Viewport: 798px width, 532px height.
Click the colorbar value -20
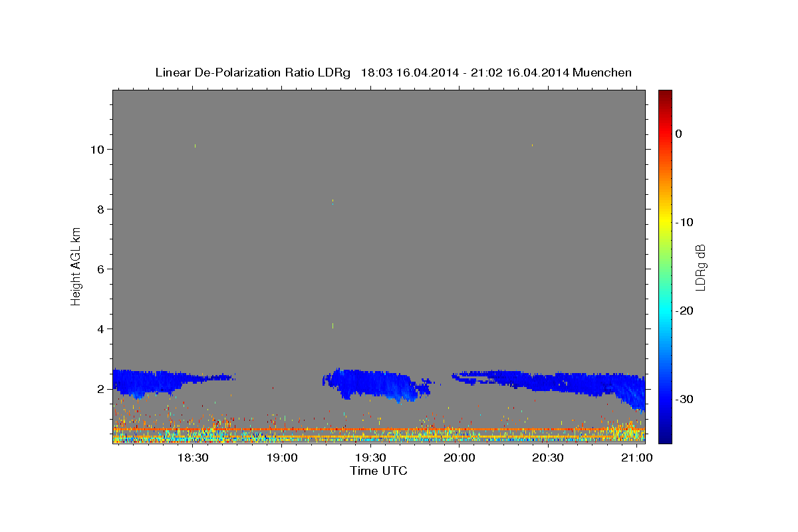coord(685,311)
